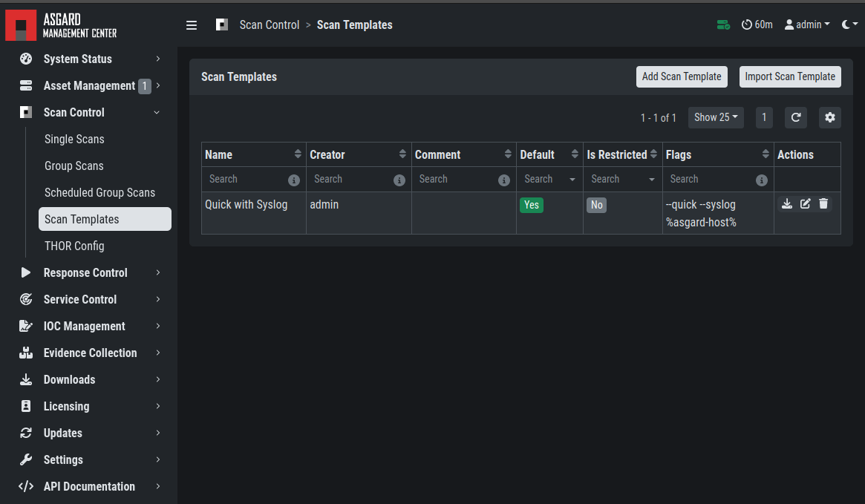Export the Quick with Syslog template

pyautogui.click(x=787, y=203)
